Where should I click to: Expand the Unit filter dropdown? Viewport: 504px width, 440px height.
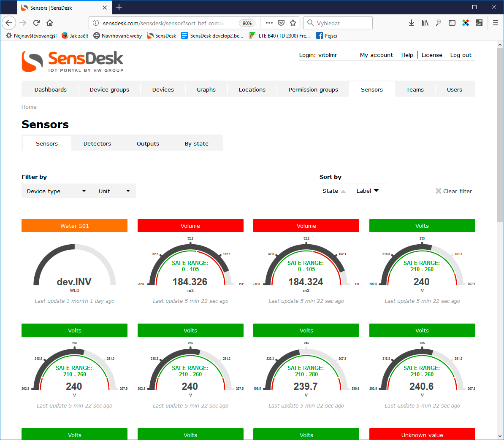pyautogui.click(x=114, y=191)
